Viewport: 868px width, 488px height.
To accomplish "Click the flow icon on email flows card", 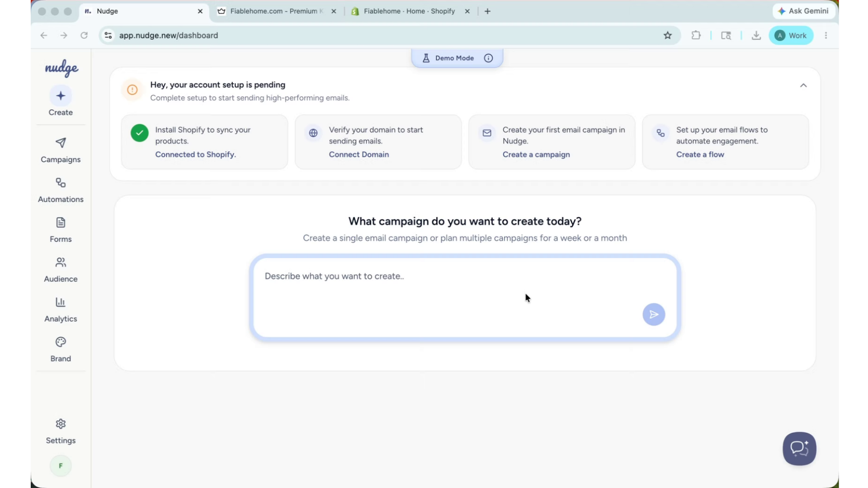I will (x=660, y=133).
